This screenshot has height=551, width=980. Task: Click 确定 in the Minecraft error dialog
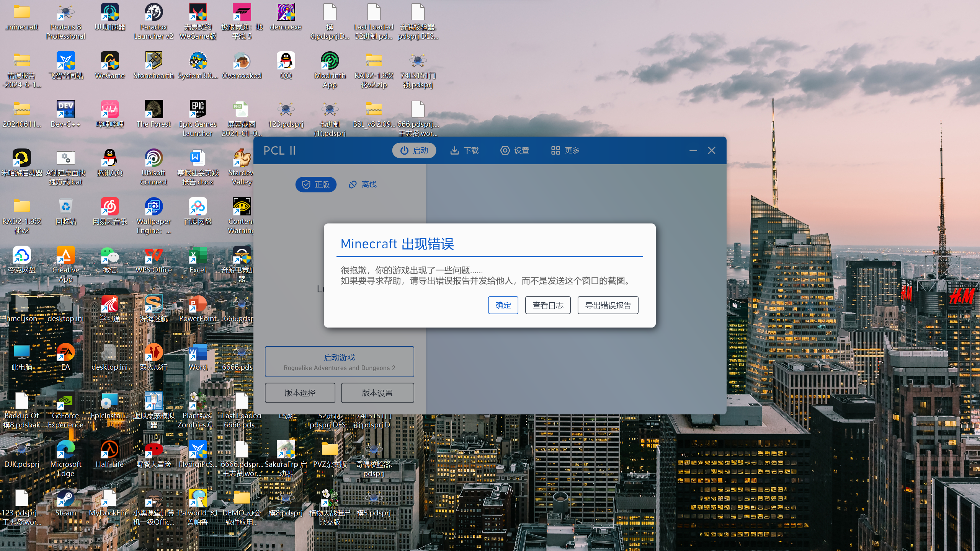[x=503, y=305]
